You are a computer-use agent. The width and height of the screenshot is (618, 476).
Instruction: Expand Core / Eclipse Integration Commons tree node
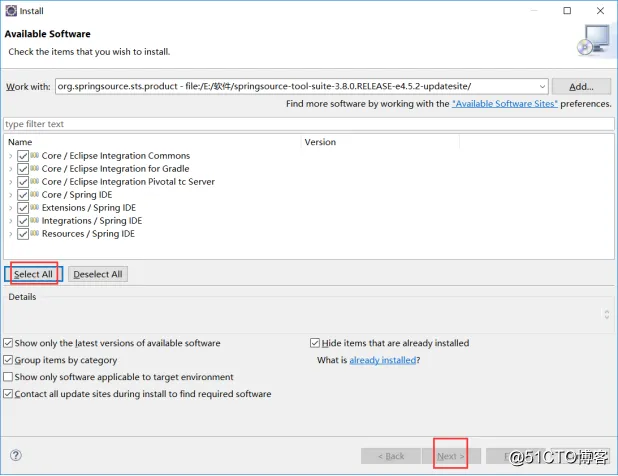coord(11,156)
